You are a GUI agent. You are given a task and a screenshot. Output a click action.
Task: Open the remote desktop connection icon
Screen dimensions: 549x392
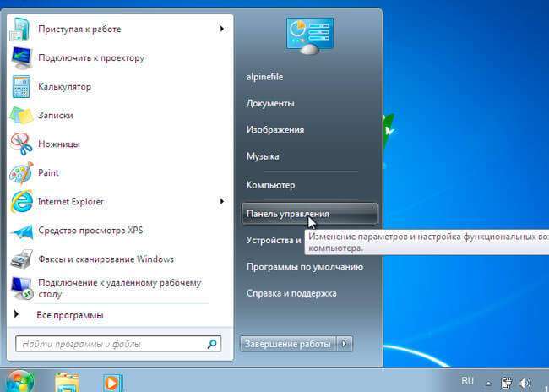[22, 288]
